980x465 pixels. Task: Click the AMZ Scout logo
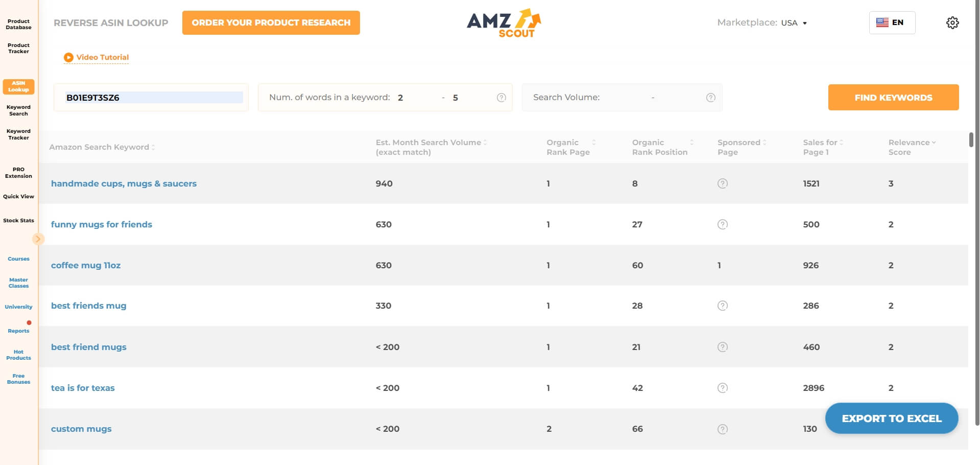click(x=504, y=23)
